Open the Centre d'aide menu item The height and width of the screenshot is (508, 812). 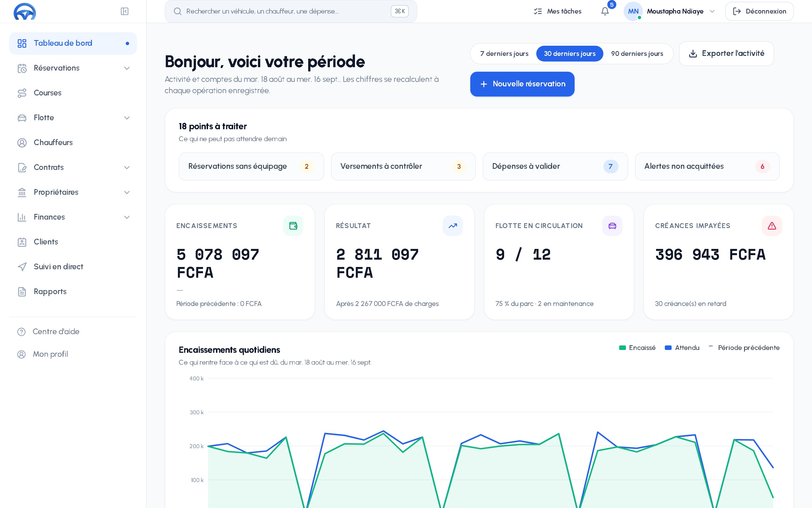click(73, 332)
